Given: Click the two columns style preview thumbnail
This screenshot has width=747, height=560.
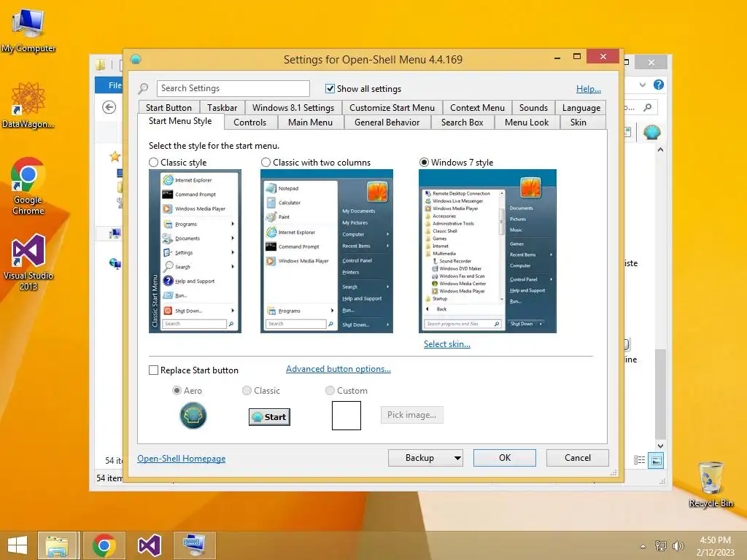Looking at the screenshot, I should point(327,251).
